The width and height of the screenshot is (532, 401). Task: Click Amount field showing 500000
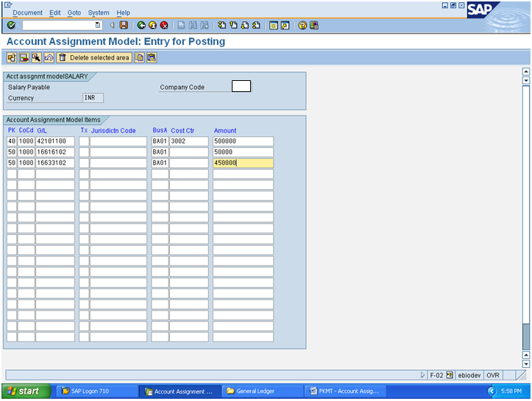click(x=243, y=141)
